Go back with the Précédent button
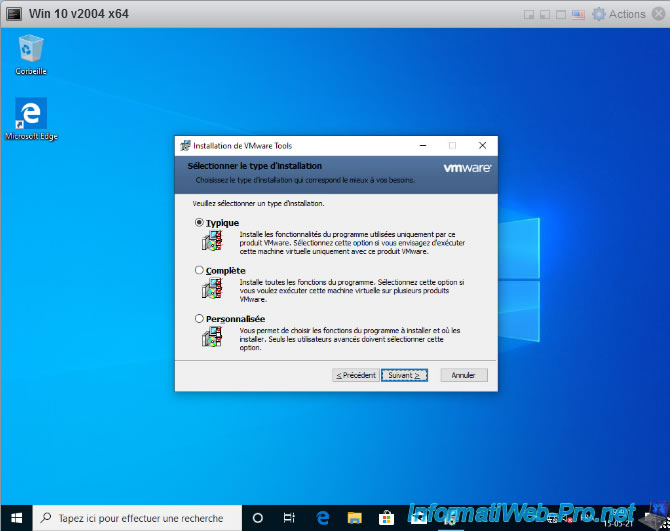 pyautogui.click(x=356, y=375)
